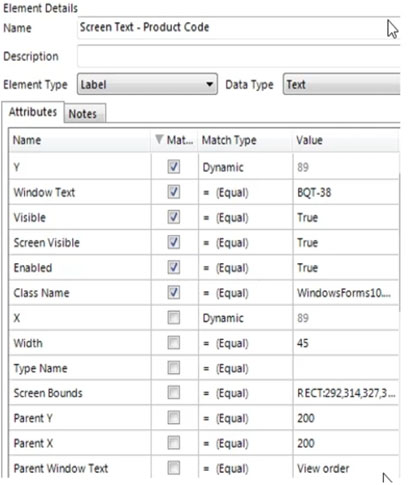
Task: Uncheck the Match checkbox for Window Text
Action: pyautogui.click(x=174, y=192)
